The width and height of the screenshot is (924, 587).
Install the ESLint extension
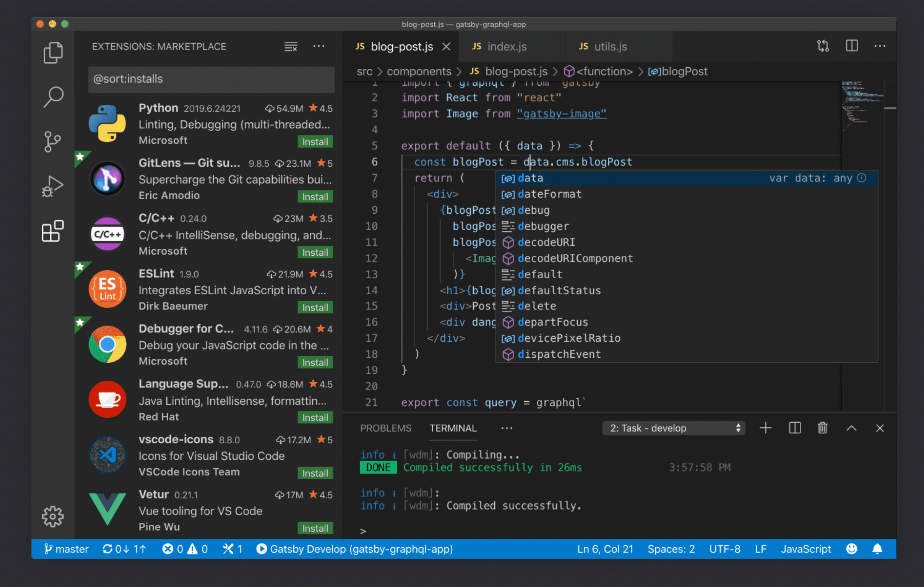coord(315,308)
